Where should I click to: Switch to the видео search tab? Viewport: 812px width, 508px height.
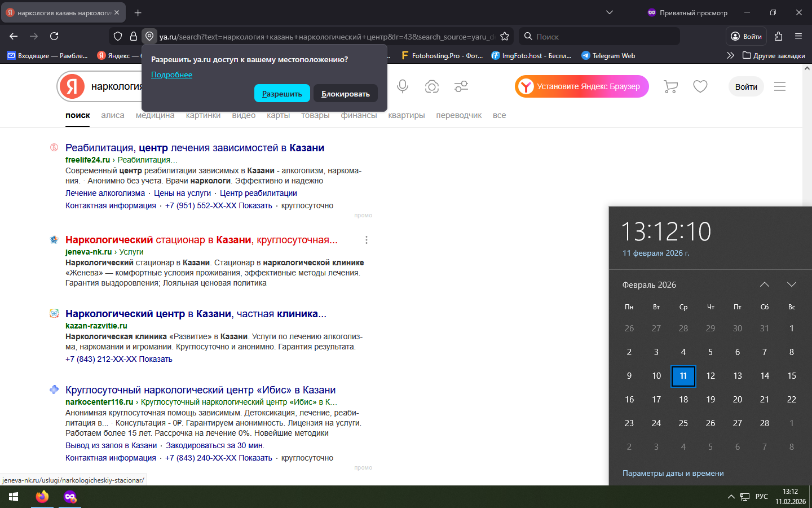pos(244,115)
